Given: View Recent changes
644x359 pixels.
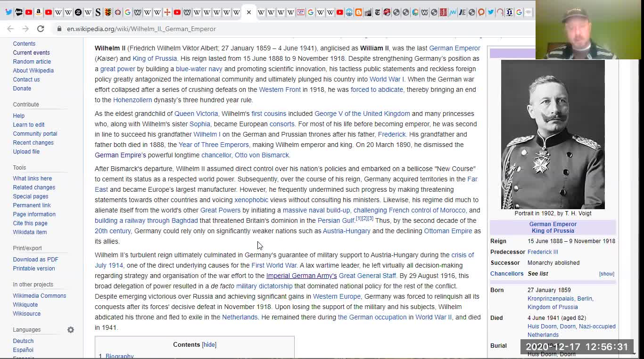Looking at the screenshot, I should 33,143.
